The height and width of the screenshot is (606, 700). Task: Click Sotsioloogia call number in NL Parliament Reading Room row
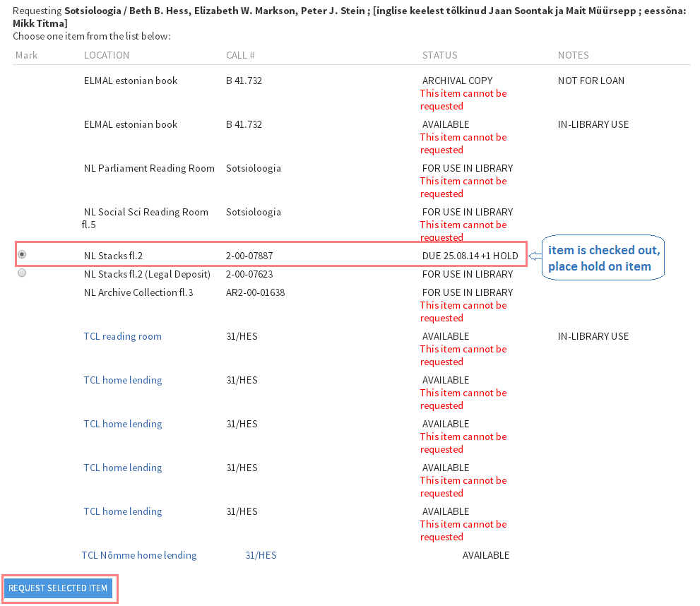click(254, 168)
